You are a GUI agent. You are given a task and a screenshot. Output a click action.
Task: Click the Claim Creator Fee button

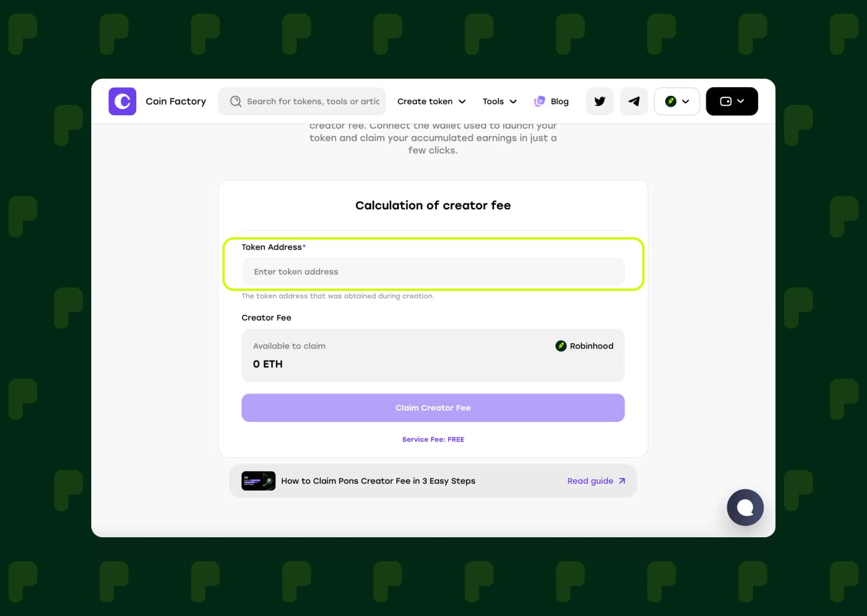[433, 408]
